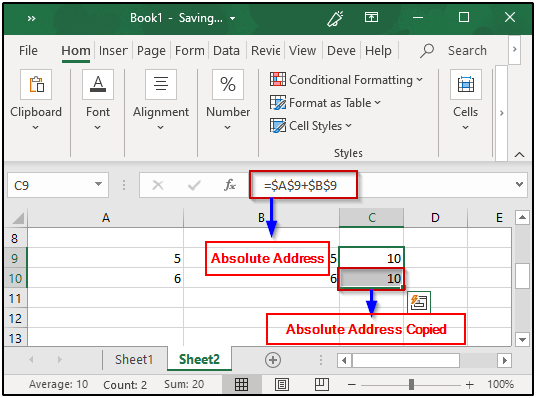Click the 100% zoom level
The height and width of the screenshot is (398, 536).
tap(500, 384)
